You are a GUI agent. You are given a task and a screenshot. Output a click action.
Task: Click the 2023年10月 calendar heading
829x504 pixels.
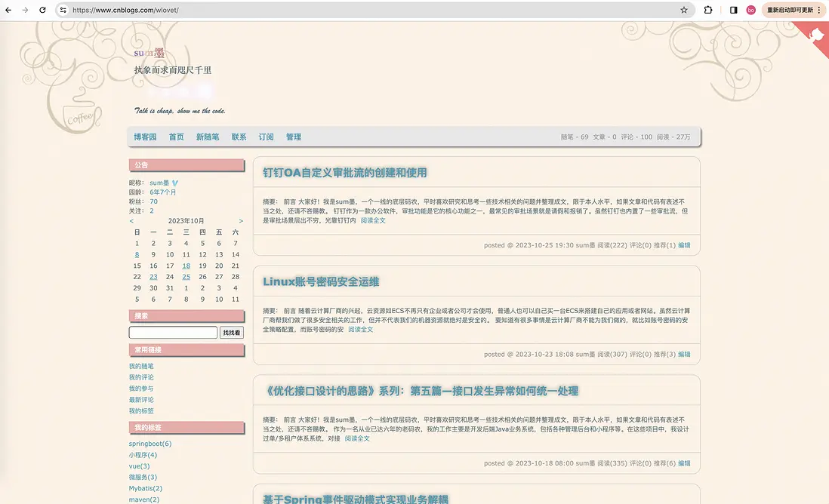[x=186, y=221]
